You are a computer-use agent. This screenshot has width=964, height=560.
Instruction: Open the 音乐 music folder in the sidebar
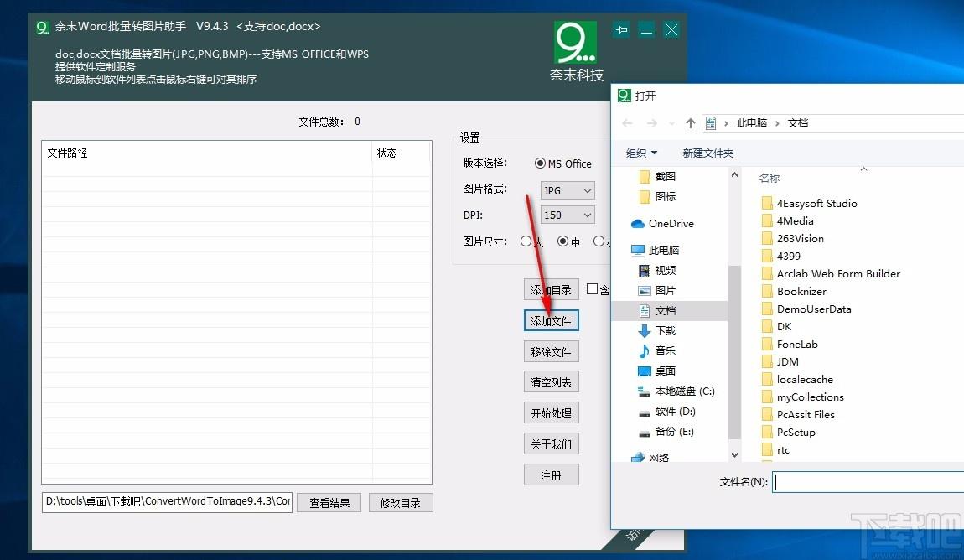click(x=665, y=351)
